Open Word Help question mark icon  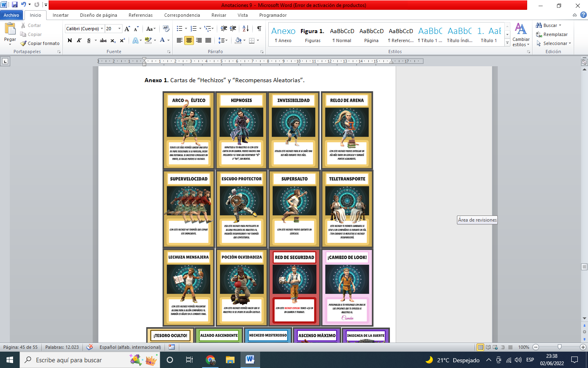pos(583,15)
